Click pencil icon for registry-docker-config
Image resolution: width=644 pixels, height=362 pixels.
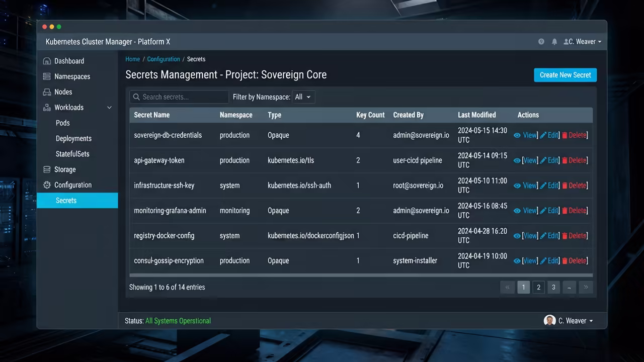coord(543,236)
